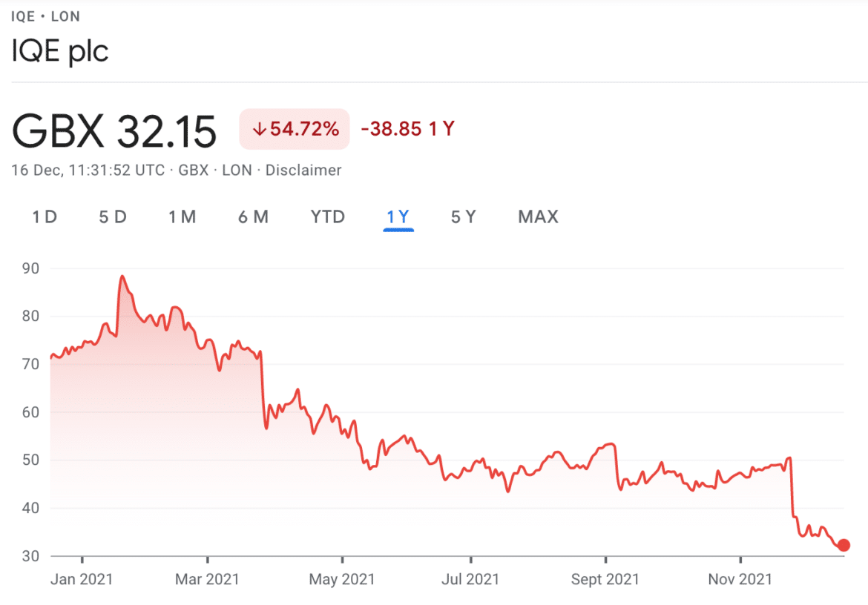
Task: Click the downward arrow inside the percentage badge
Action: click(259, 128)
